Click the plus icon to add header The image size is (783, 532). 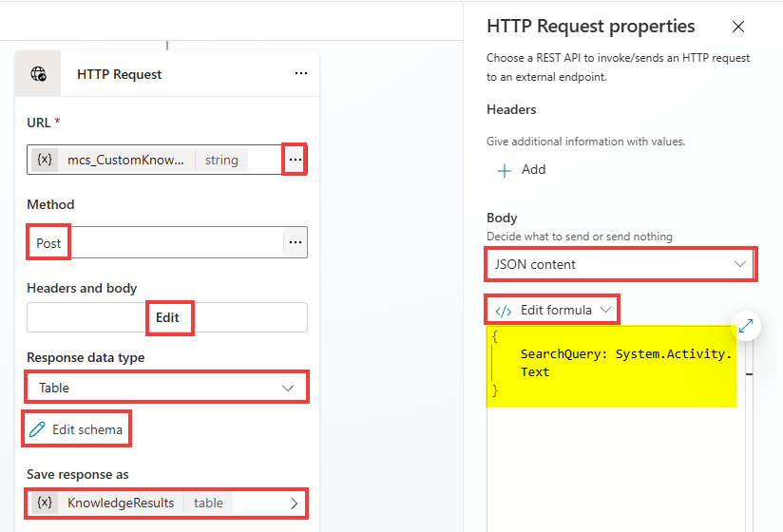click(504, 170)
